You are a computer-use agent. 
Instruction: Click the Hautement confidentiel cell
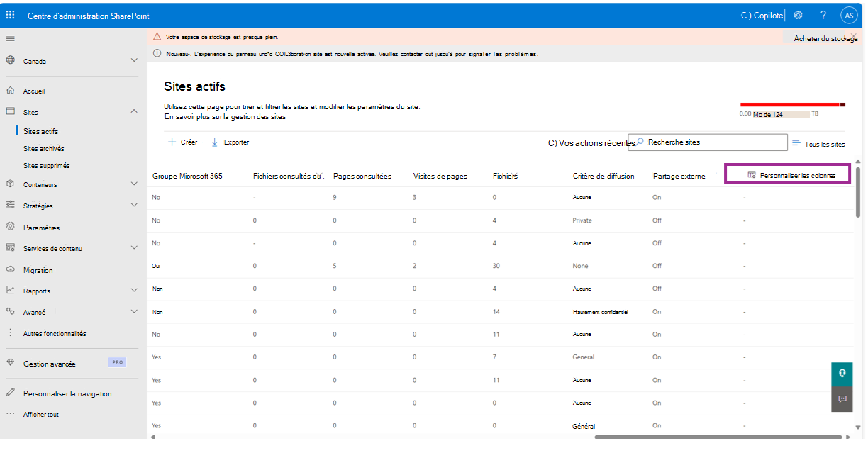pos(600,312)
